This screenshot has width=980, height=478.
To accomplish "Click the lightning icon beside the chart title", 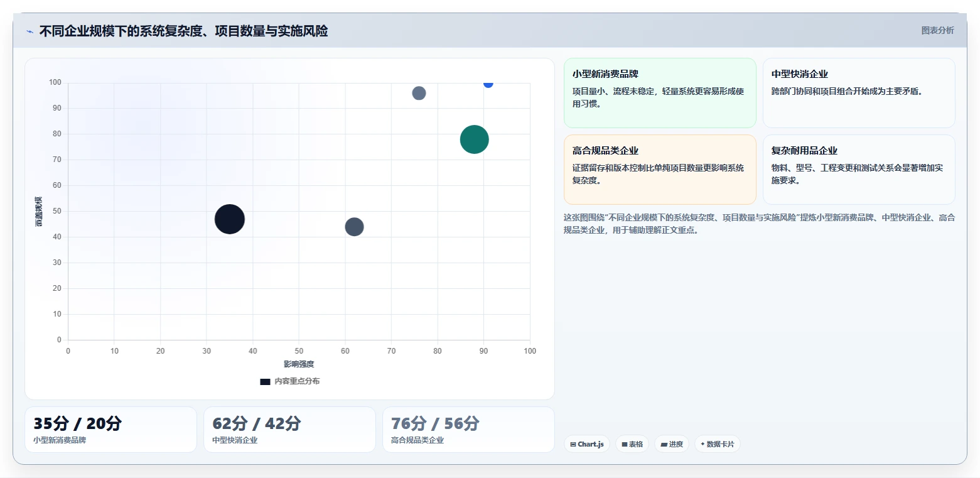I will [x=30, y=31].
